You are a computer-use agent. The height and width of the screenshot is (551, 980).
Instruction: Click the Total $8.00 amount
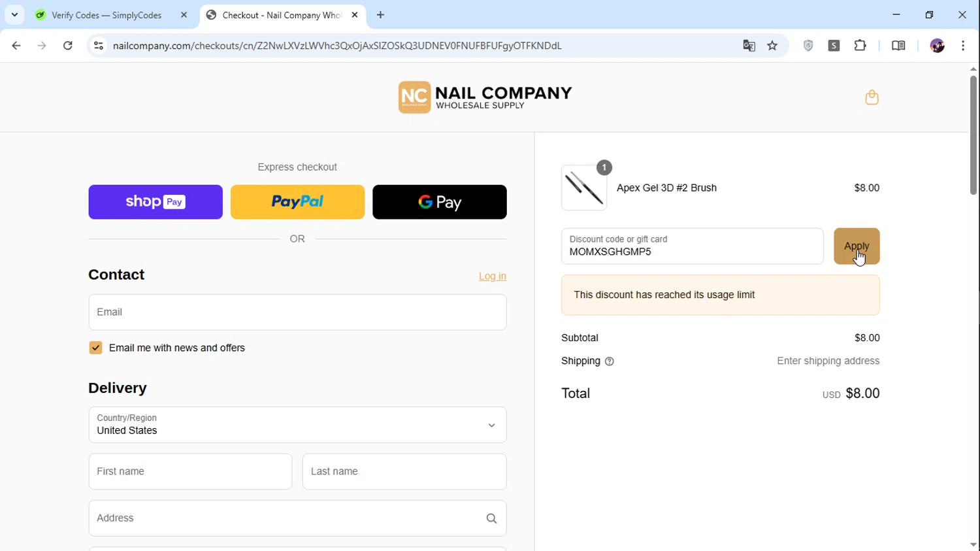click(862, 393)
